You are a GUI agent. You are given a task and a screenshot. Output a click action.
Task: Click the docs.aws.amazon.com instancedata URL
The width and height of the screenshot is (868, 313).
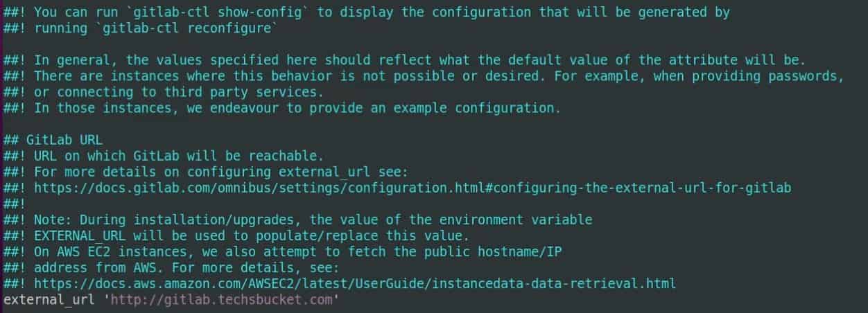(x=355, y=283)
